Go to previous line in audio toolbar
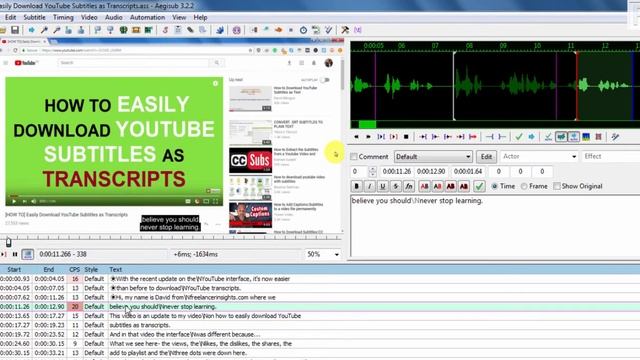640x360 pixels. point(356,137)
